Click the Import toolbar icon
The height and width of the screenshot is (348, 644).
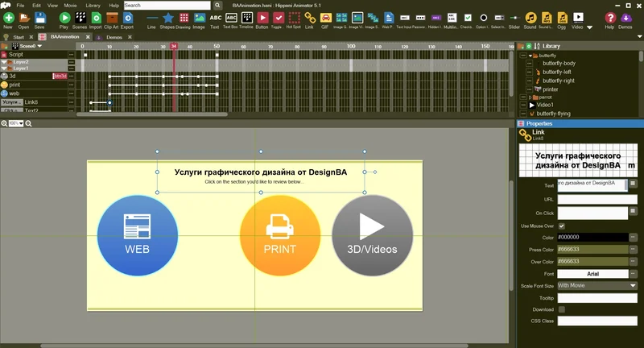click(95, 20)
